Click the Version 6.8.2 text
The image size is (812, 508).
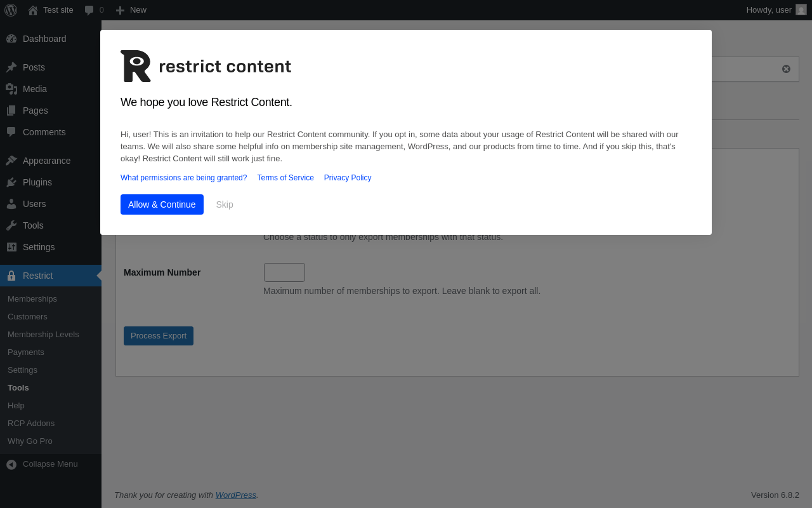click(x=775, y=495)
